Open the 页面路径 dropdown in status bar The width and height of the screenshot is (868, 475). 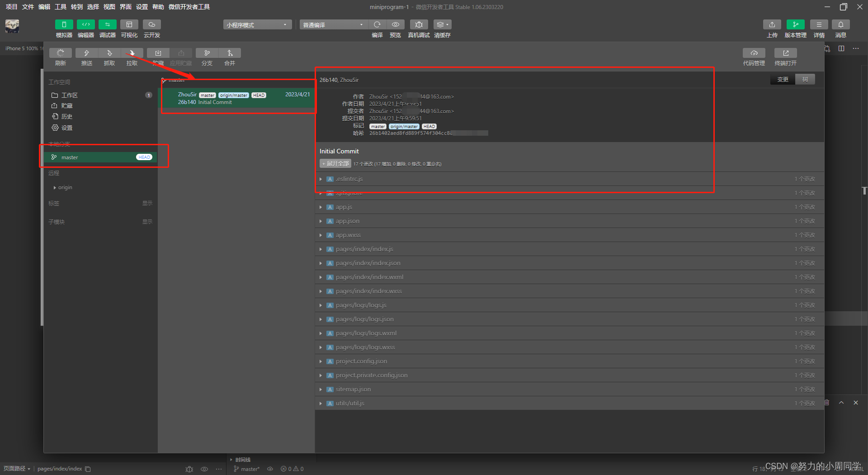[17, 469]
